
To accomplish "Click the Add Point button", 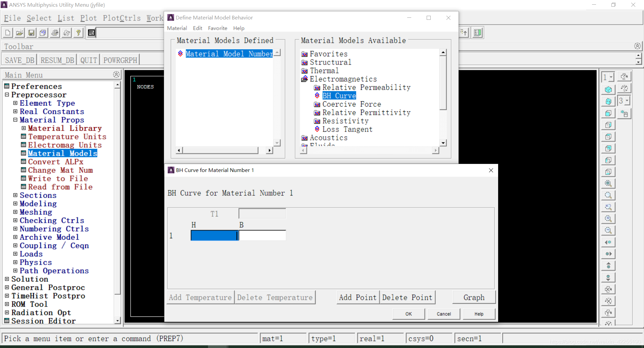I will pos(358,297).
